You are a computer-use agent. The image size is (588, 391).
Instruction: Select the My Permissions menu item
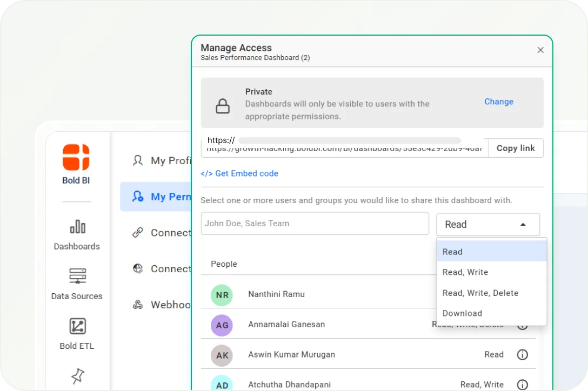point(162,197)
